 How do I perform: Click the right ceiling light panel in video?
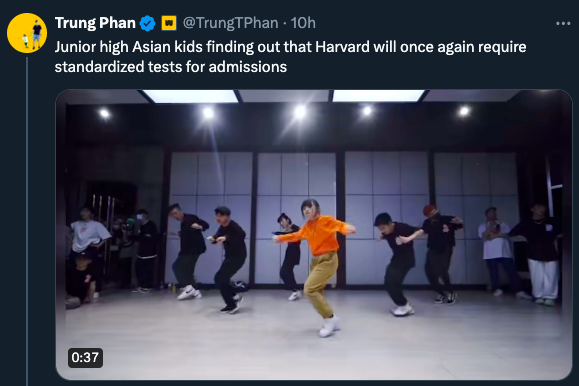pyautogui.click(x=378, y=96)
